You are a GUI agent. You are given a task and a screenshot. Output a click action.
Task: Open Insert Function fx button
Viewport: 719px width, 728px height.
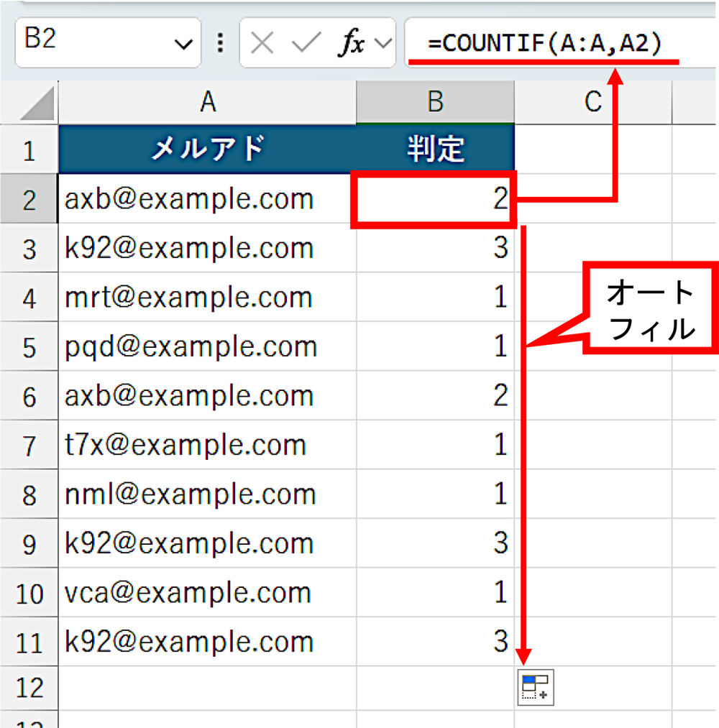[x=352, y=44]
